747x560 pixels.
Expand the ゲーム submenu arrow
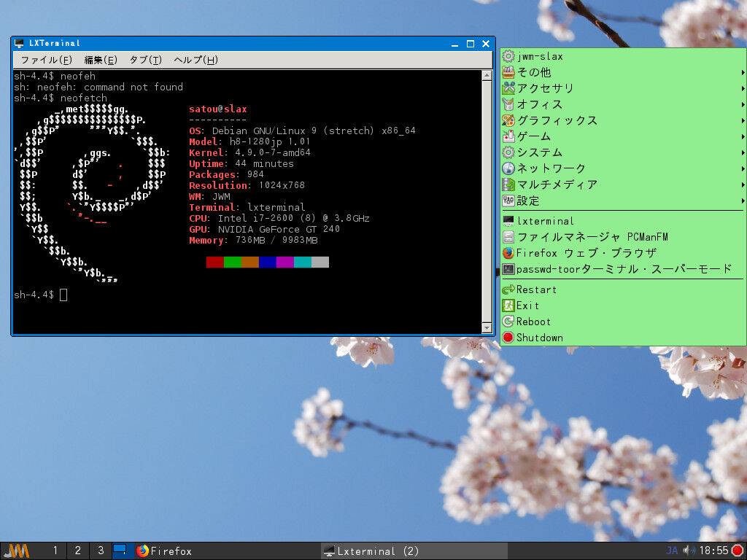coord(743,136)
